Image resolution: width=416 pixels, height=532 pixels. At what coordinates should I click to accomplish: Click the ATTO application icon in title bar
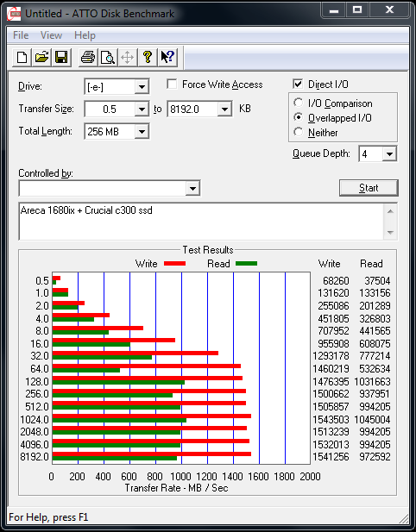(x=15, y=14)
